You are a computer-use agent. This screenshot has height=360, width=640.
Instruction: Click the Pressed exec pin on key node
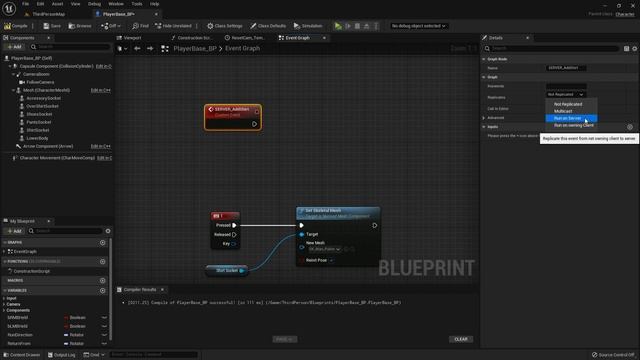(x=234, y=225)
